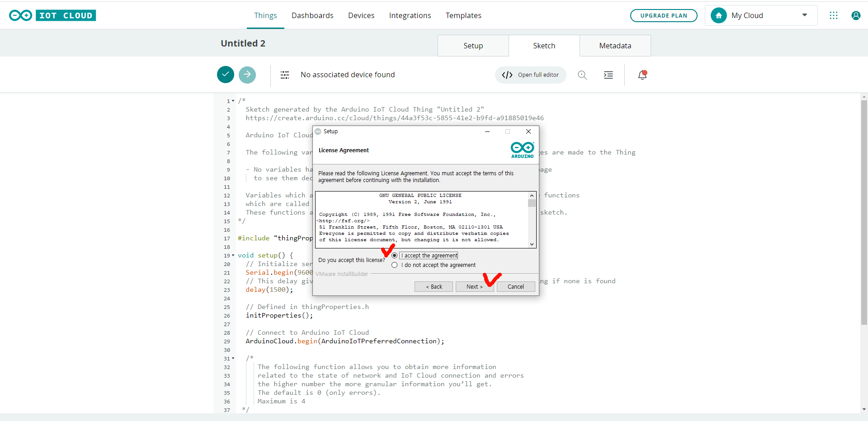Click the auto-format indent icon
The width and height of the screenshot is (868, 421).
[x=609, y=75]
